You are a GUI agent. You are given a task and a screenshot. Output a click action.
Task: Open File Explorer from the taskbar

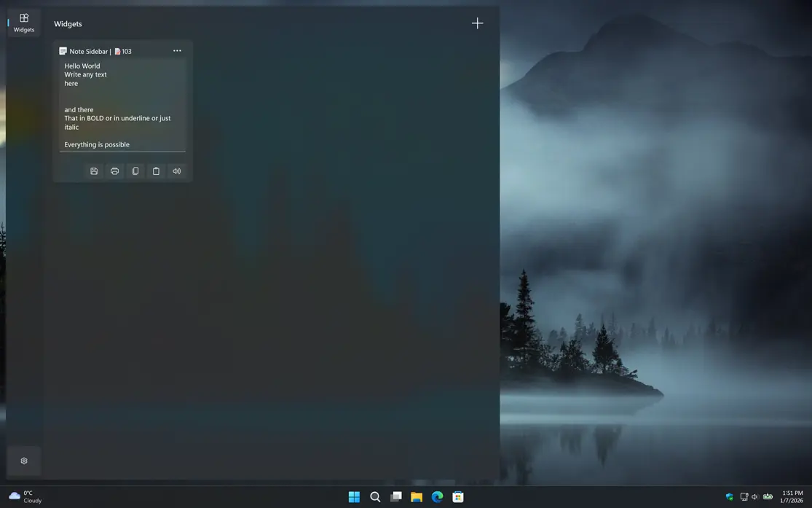click(x=416, y=496)
